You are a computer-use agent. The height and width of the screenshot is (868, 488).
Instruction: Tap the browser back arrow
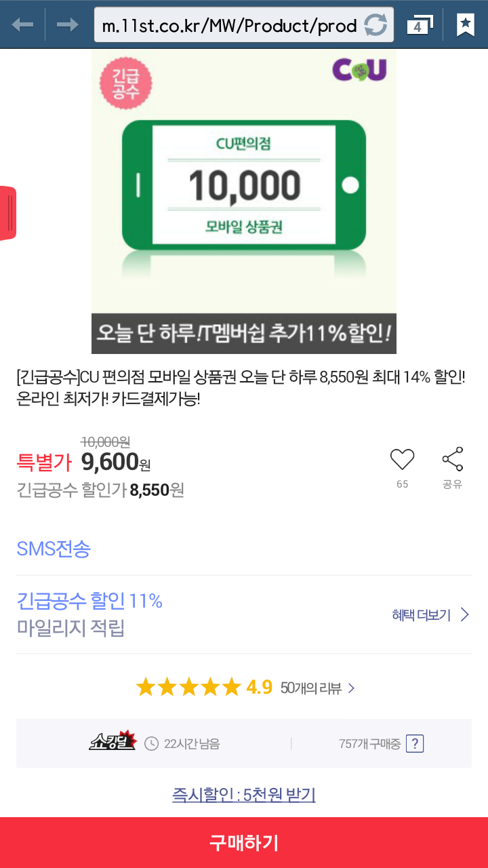point(22,25)
